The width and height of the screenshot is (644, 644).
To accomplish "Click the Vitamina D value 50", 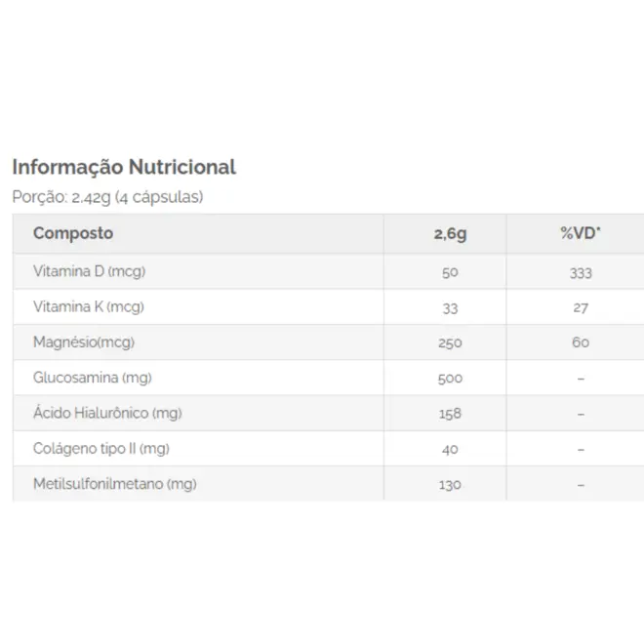I will pos(450,272).
